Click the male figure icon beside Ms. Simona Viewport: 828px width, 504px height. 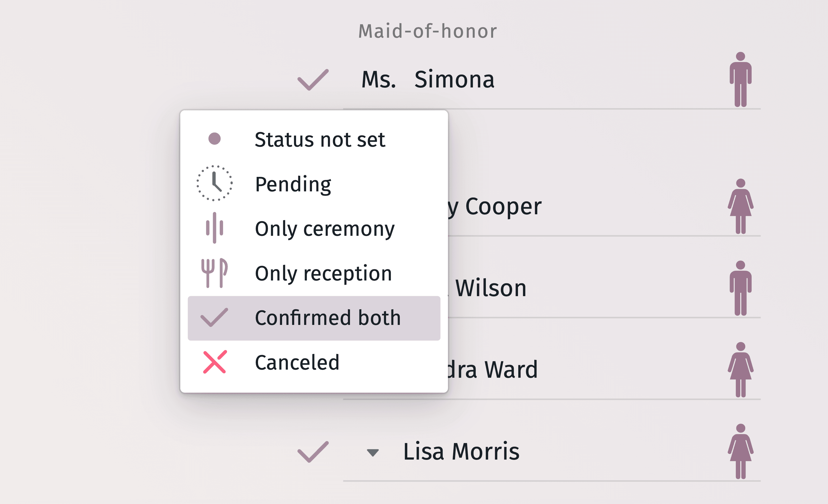click(740, 80)
